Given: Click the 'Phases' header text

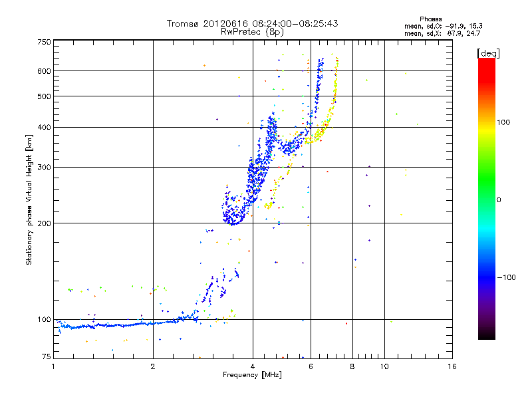Looking at the screenshot, I should pos(430,19).
